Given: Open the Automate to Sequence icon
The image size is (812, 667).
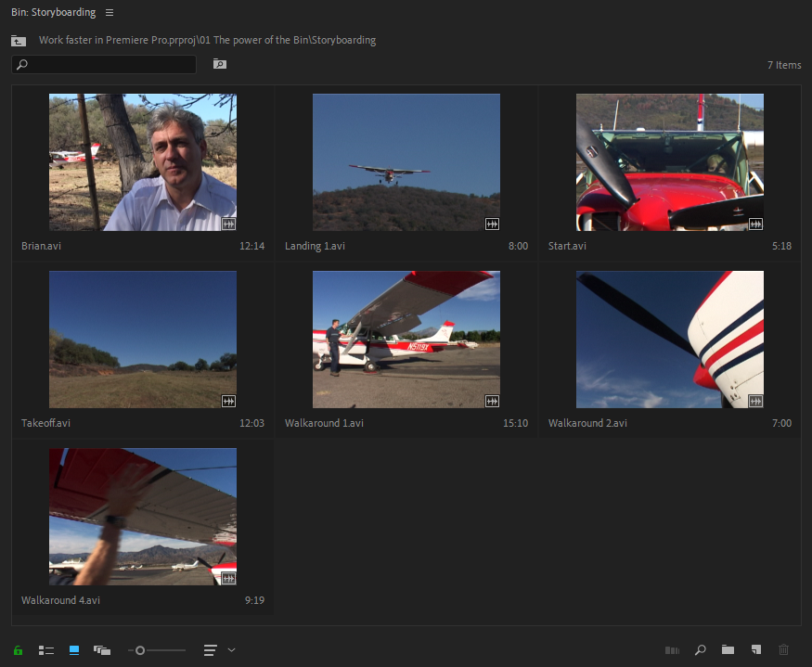Looking at the screenshot, I should tap(672, 650).
